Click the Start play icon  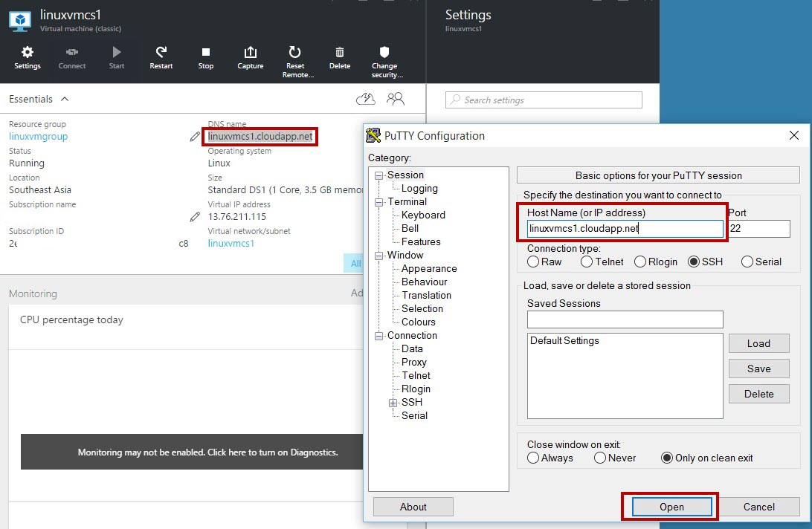[117, 57]
